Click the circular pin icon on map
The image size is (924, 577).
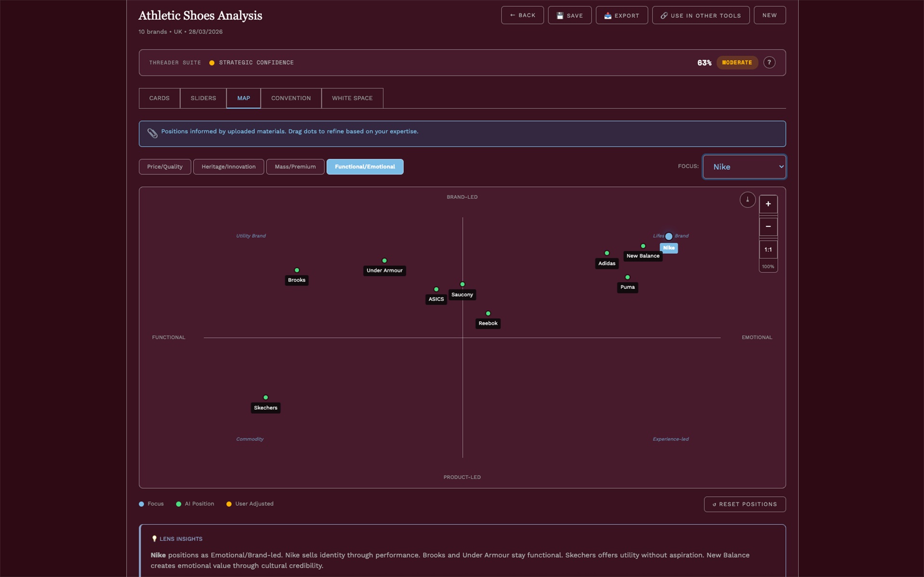[747, 200]
